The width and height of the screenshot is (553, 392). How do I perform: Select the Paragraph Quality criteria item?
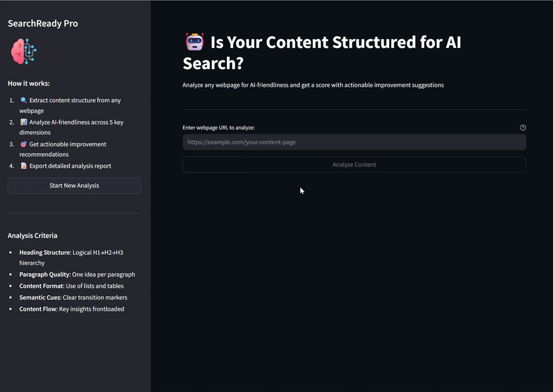pyautogui.click(x=77, y=274)
